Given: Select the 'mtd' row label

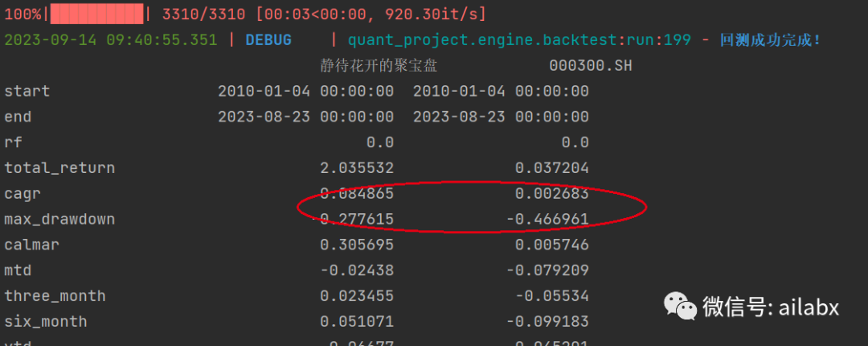Looking at the screenshot, I should pos(18,270).
